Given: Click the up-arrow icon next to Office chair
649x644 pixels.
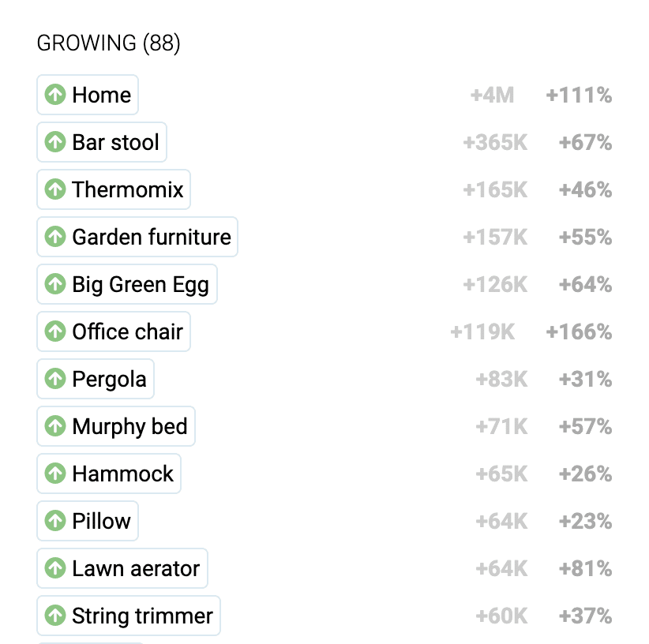Looking at the screenshot, I should point(55,331).
